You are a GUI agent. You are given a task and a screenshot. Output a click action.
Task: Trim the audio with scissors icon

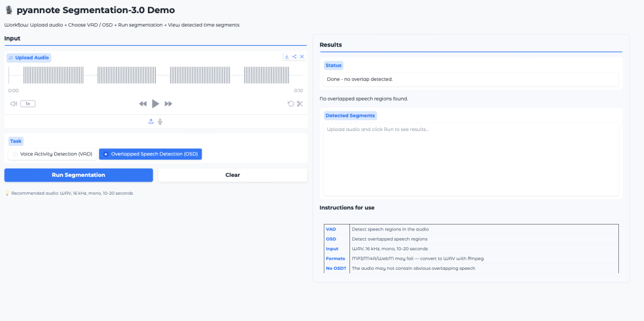pyautogui.click(x=300, y=104)
